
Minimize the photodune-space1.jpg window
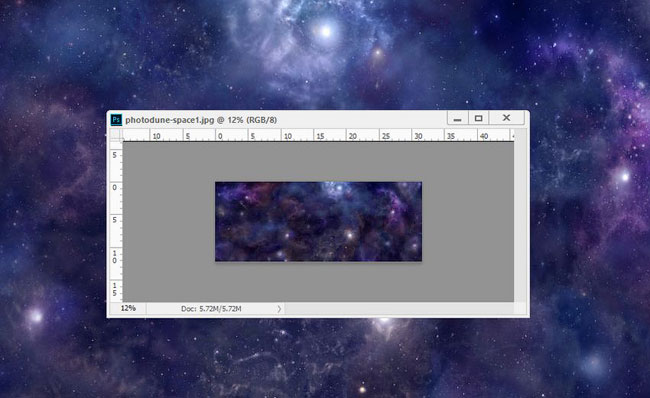pos(458,118)
